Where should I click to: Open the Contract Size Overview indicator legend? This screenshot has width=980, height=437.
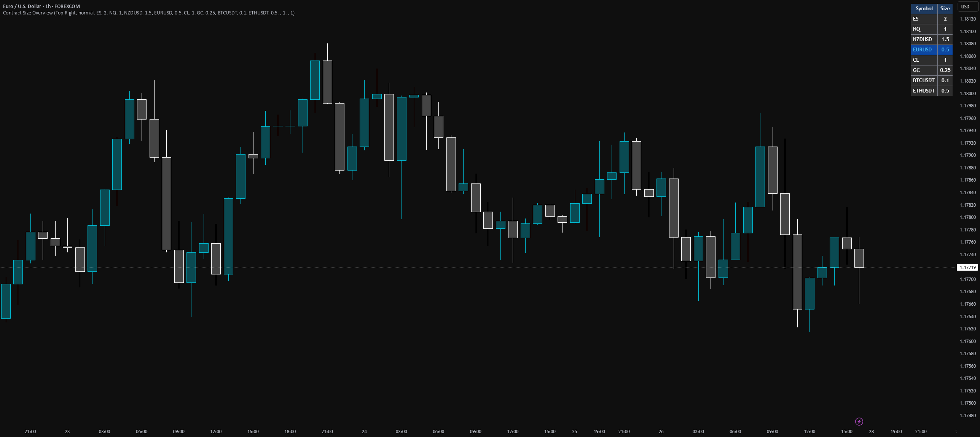pos(148,13)
